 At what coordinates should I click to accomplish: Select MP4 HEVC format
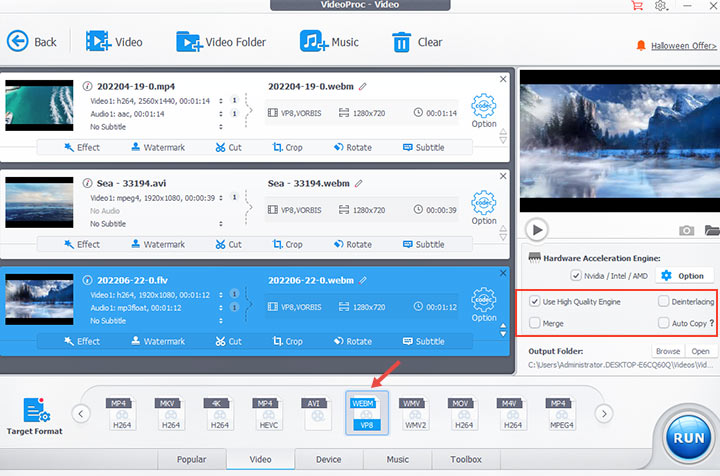[x=268, y=413]
